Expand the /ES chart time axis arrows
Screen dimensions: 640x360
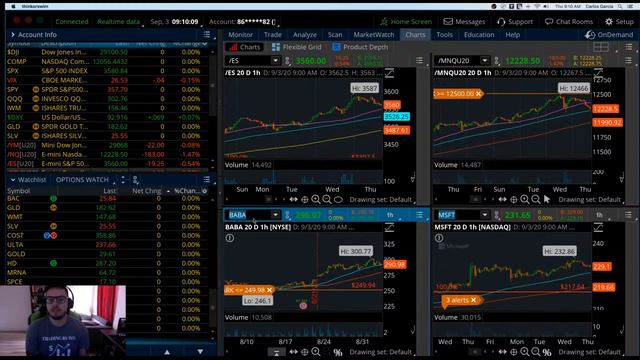click(293, 200)
